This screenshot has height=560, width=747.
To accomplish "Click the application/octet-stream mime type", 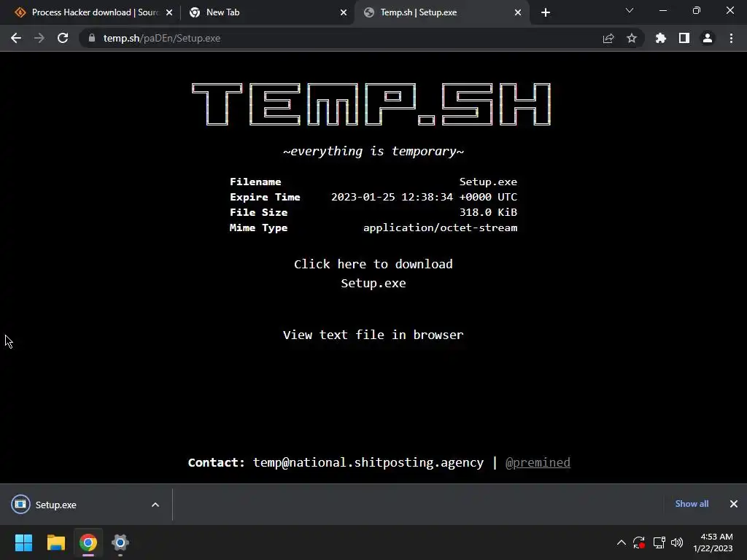I will pyautogui.click(x=440, y=227).
